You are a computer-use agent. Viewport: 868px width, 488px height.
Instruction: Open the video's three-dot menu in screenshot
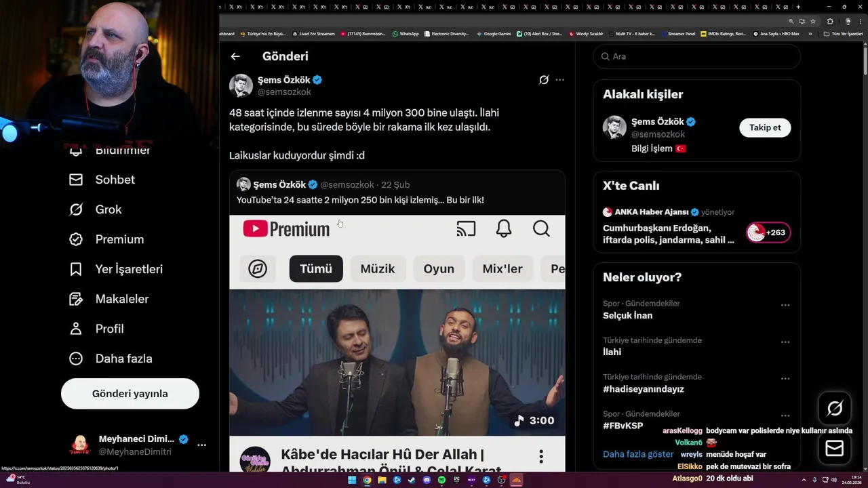[541, 457]
